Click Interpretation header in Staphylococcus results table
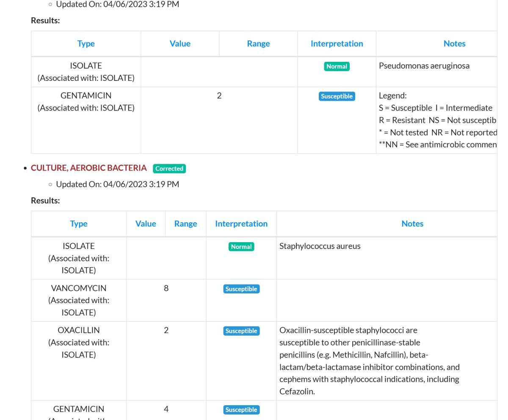Image resolution: width=508 pixels, height=420 pixels. [241, 224]
